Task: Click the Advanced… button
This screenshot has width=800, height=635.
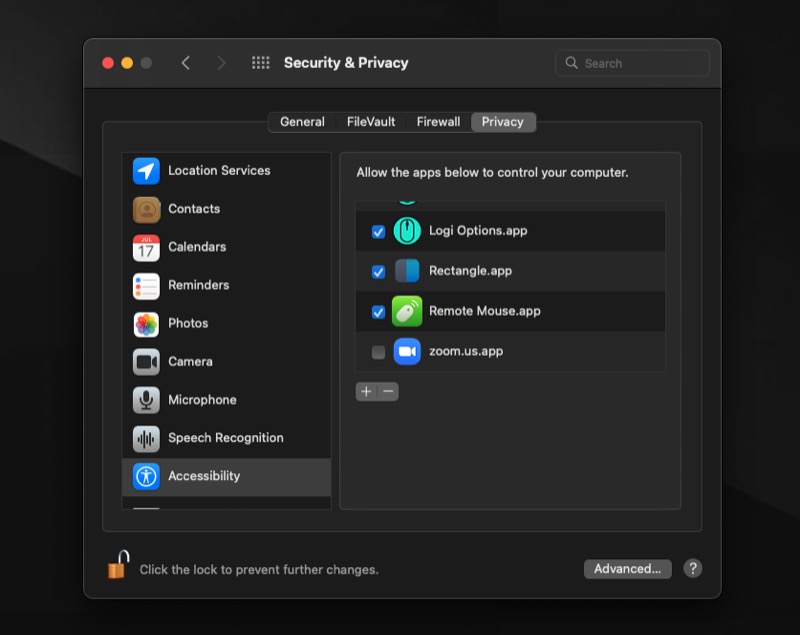Action: tap(627, 569)
